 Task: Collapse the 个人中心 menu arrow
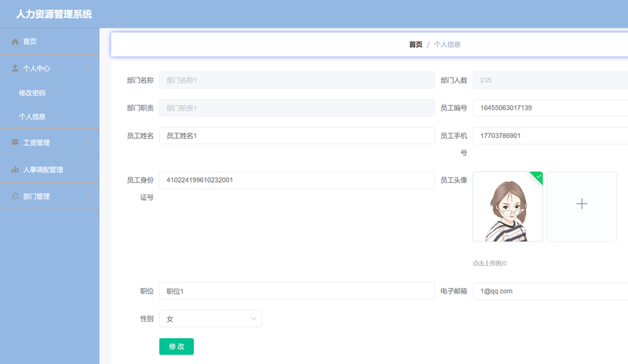pyautogui.click(x=89, y=68)
